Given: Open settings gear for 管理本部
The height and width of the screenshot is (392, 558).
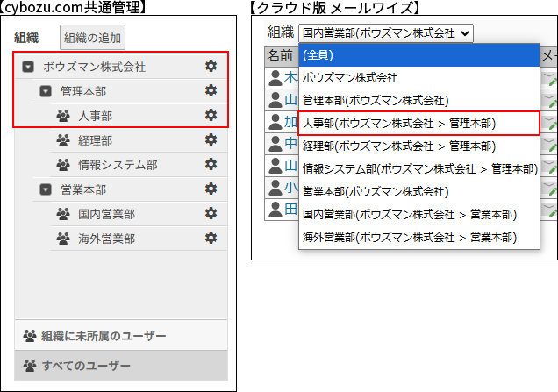Looking at the screenshot, I should click(x=211, y=90).
